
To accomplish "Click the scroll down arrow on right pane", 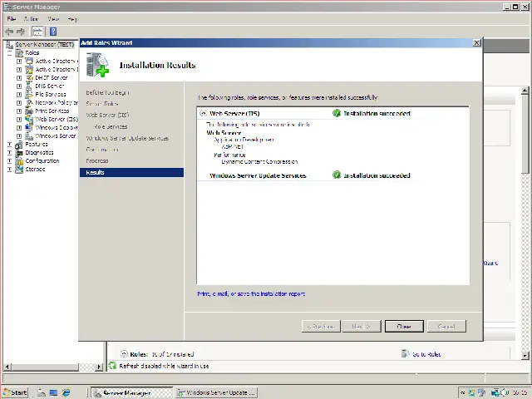I will [525, 355].
